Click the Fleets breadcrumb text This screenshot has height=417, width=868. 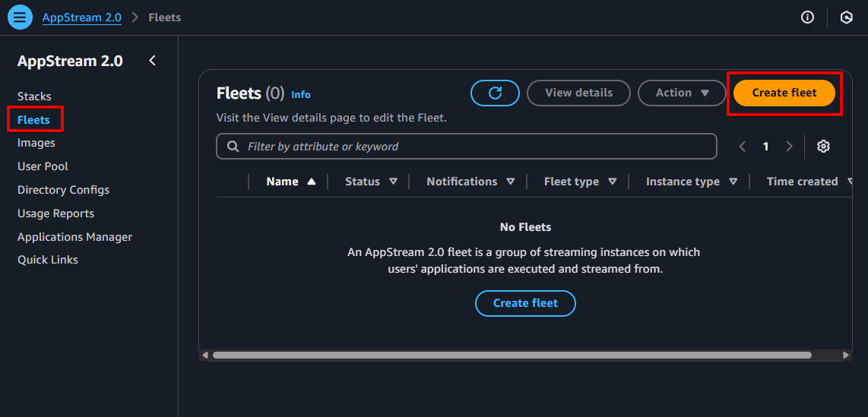pos(164,17)
